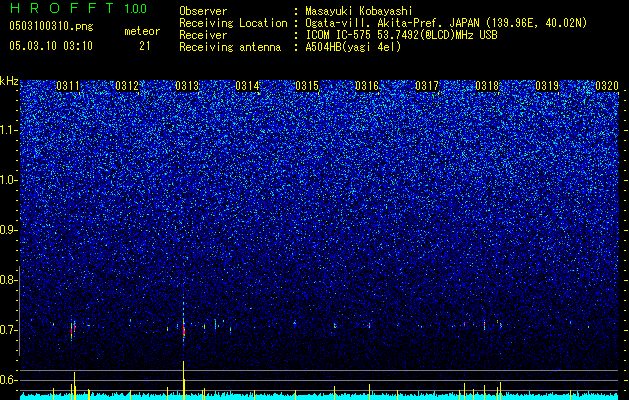Click the 0.9 frequency axis label
Viewport: 629px width, 400px height.
[x=9, y=230]
